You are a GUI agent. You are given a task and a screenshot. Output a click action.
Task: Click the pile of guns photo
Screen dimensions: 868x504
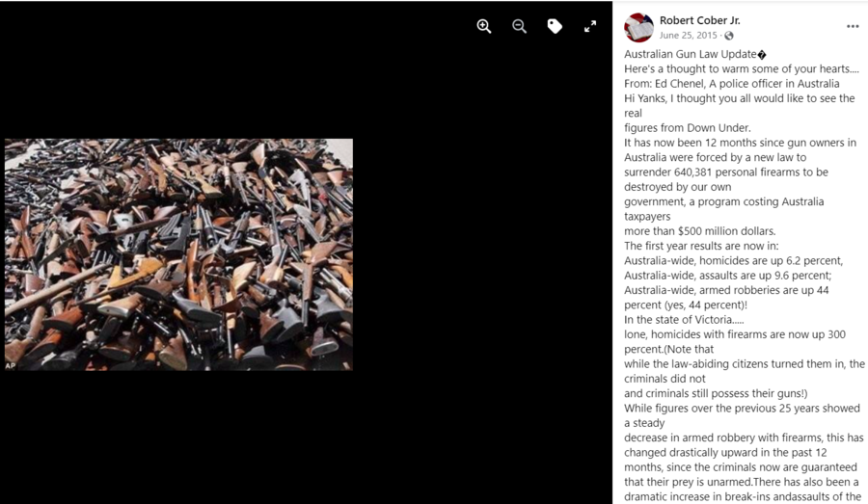(178, 254)
